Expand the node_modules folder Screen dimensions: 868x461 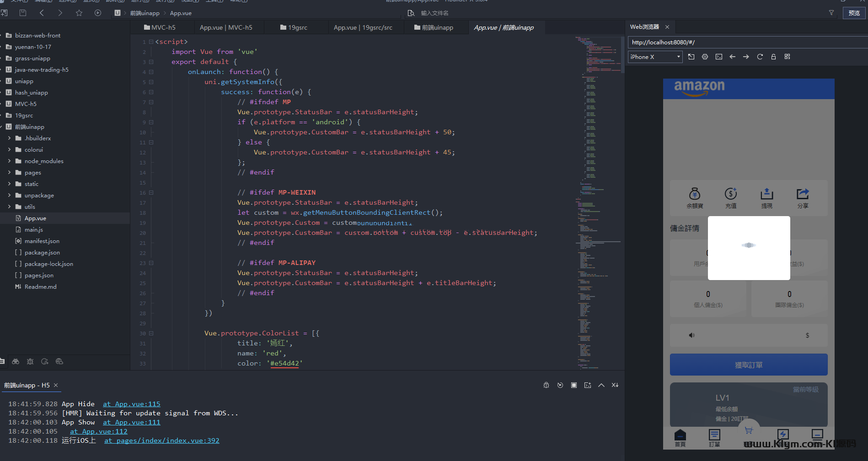click(x=9, y=161)
